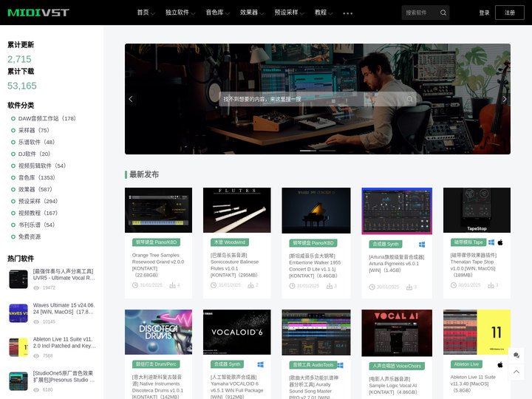Open 视频剪辑软件 (54) category
Screen dimensions: 532x399
tap(41, 166)
